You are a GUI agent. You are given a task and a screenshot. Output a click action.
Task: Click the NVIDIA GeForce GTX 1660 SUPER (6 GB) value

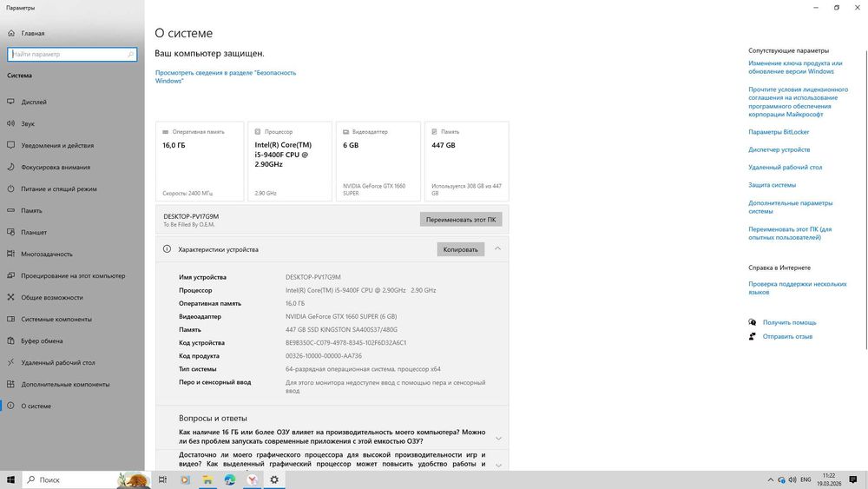[x=341, y=316]
